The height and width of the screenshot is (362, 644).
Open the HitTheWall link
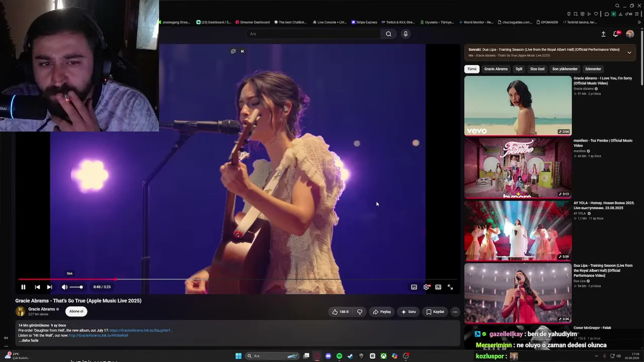tap(99, 335)
